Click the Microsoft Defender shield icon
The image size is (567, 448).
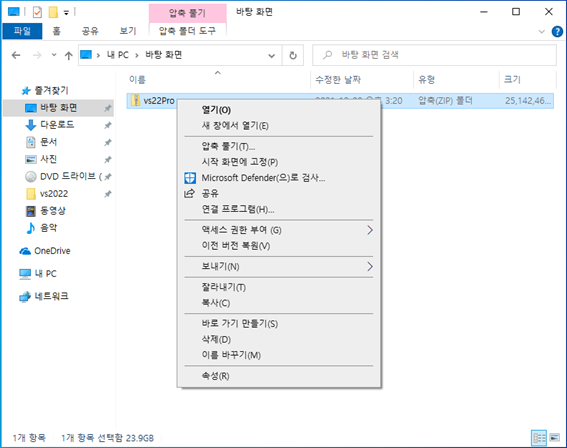(190, 178)
